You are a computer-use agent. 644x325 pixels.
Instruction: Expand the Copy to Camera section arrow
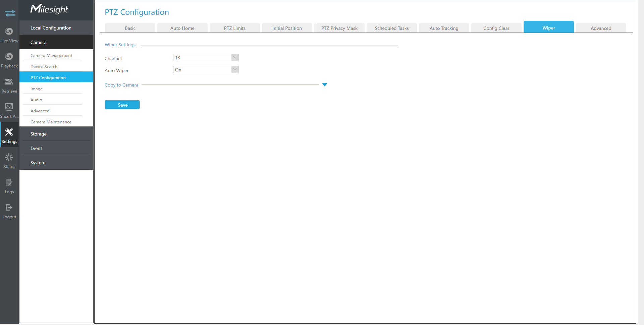point(325,85)
